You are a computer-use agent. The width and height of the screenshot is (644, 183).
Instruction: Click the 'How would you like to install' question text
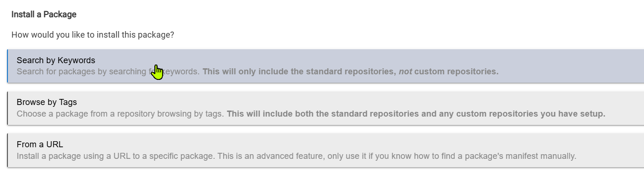click(93, 35)
